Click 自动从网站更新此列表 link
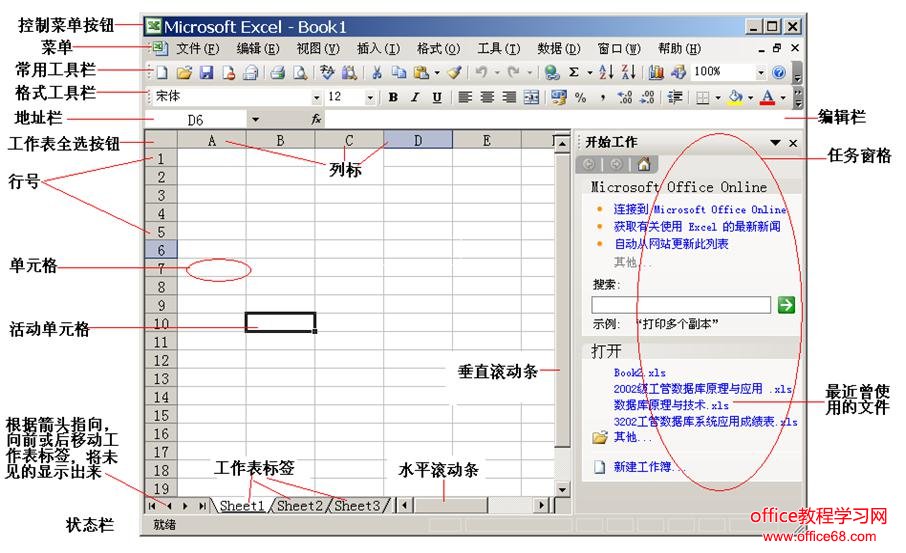This screenshot has width=906, height=553. coord(671,244)
